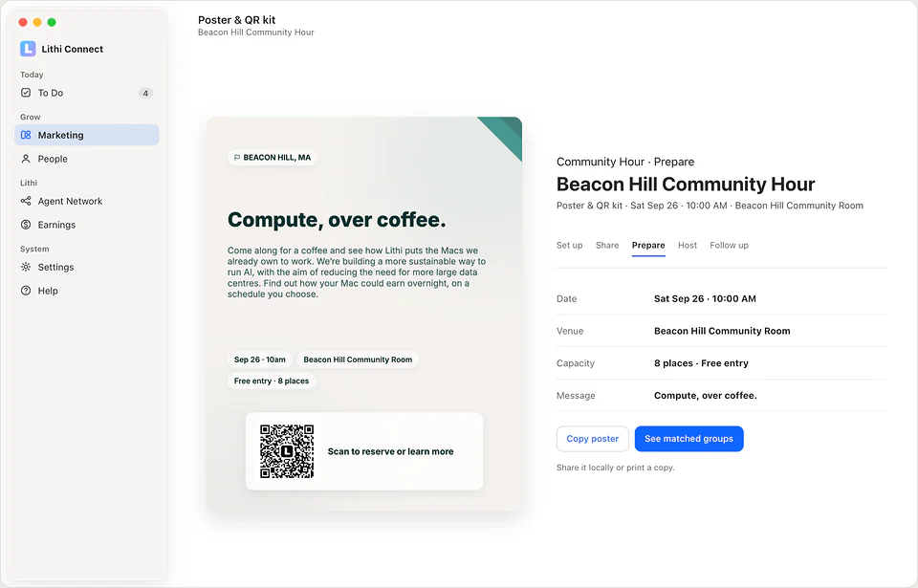Click See matched groups button

[689, 439]
